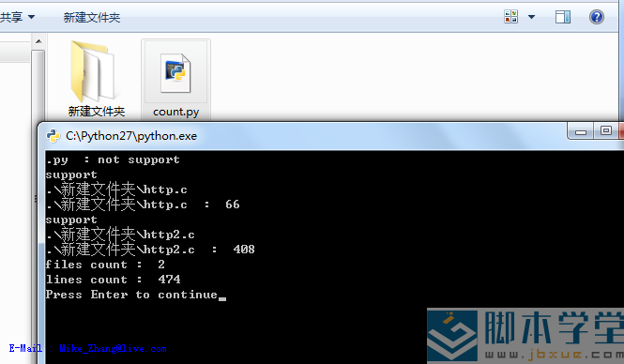Maximize the python.exe console window
This screenshot has width=624, height=364.
click(606, 131)
